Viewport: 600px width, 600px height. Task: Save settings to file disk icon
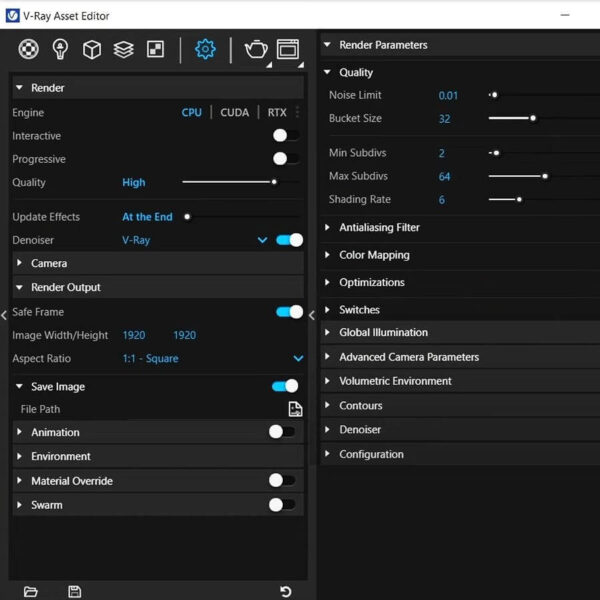pyautogui.click(x=74, y=592)
